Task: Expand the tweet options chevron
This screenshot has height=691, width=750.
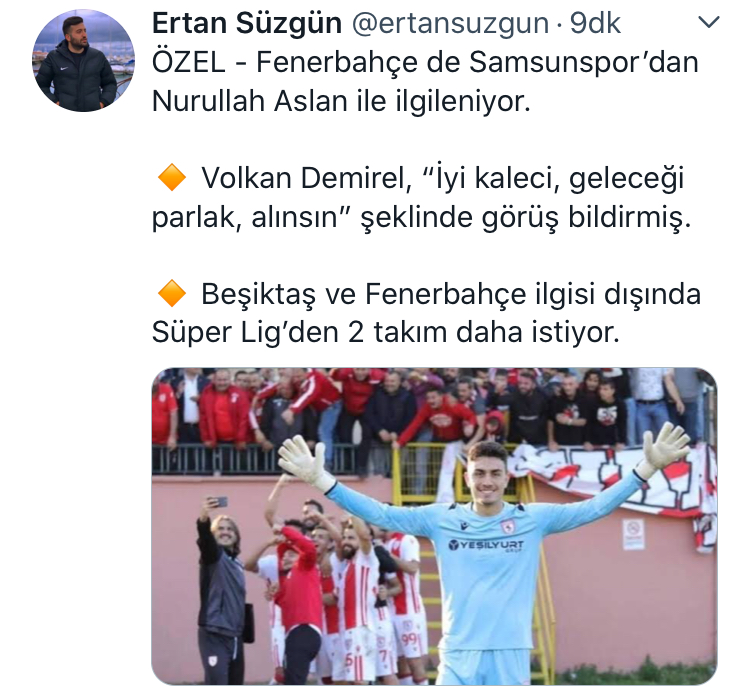Action: click(709, 22)
